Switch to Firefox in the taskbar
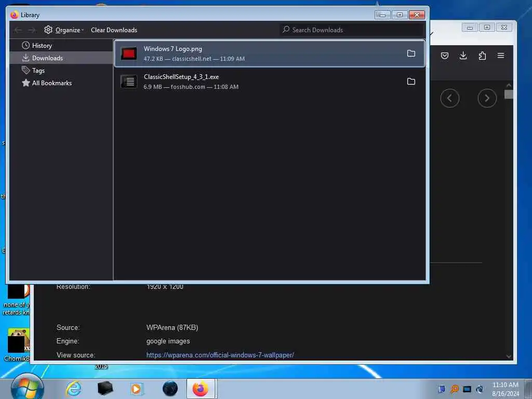This screenshot has height=399, width=532. tap(201, 389)
